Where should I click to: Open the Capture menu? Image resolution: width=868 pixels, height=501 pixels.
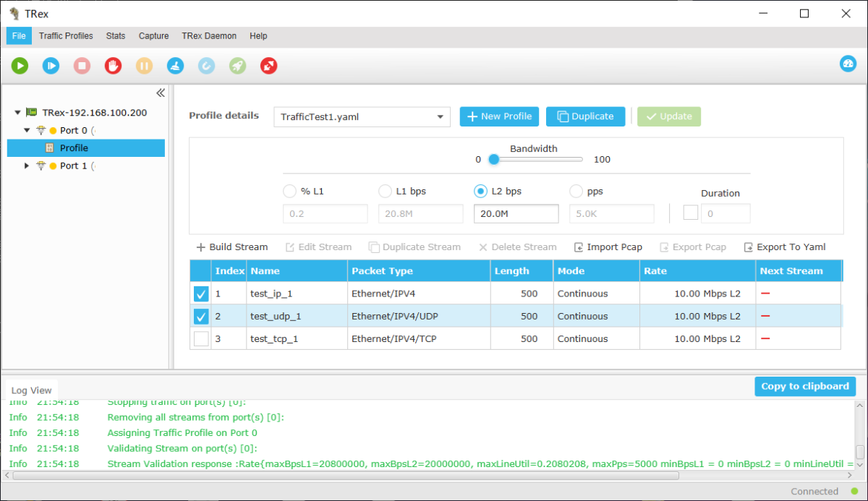pyautogui.click(x=154, y=36)
